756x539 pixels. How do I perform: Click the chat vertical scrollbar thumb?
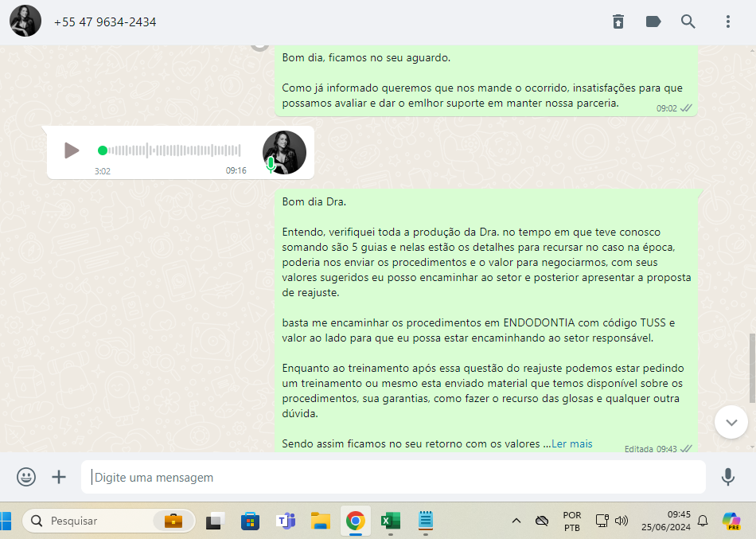[x=752, y=368]
